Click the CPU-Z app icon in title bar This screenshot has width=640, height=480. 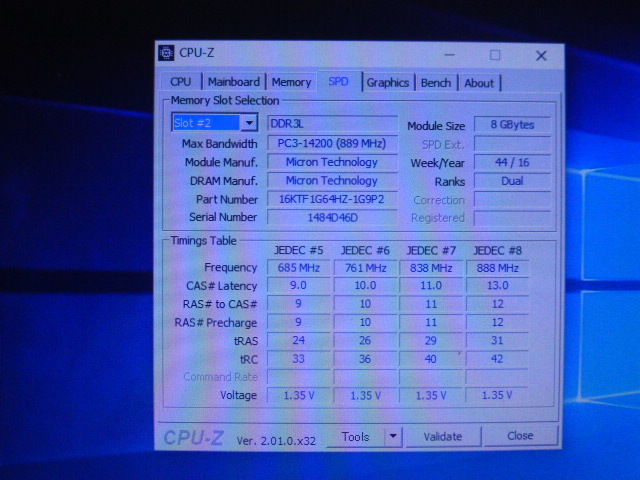click(166, 53)
